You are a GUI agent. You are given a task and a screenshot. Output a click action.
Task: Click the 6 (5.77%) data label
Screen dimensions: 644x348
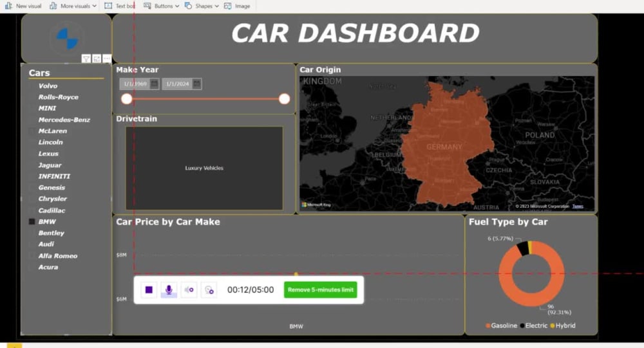tap(500, 239)
